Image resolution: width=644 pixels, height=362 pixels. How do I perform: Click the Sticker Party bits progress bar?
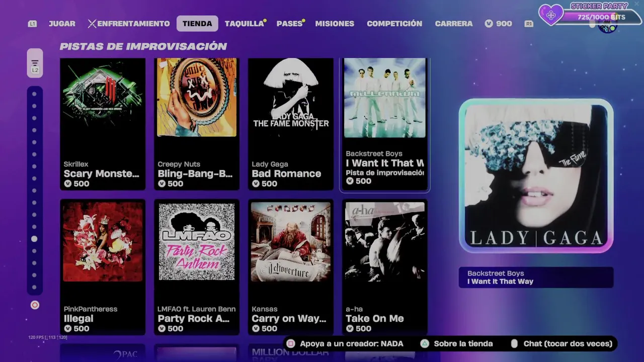click(600, 17)
